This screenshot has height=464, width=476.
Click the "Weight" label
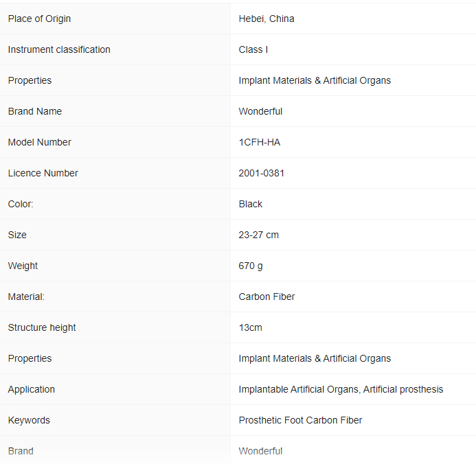click(x=23, y=266)
